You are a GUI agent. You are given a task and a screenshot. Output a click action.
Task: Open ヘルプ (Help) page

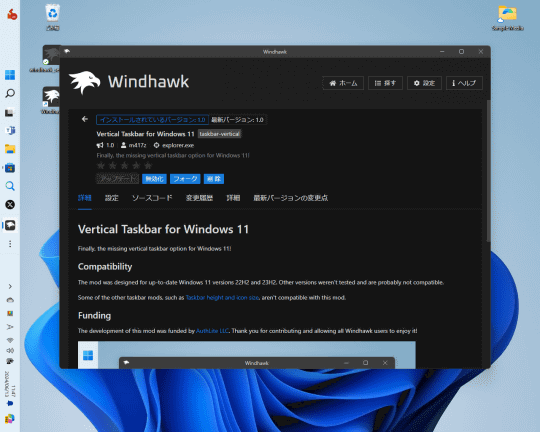click(x=464, y=83)
